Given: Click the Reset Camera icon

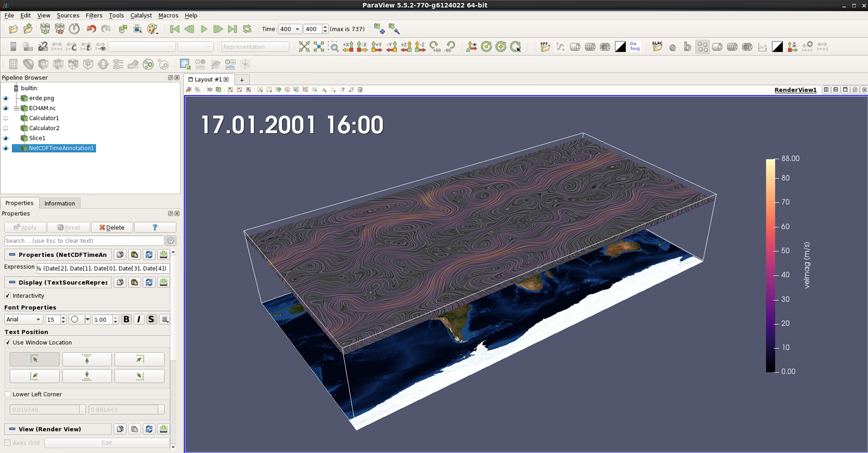Looking at the screenshot, I should [304, 47].
